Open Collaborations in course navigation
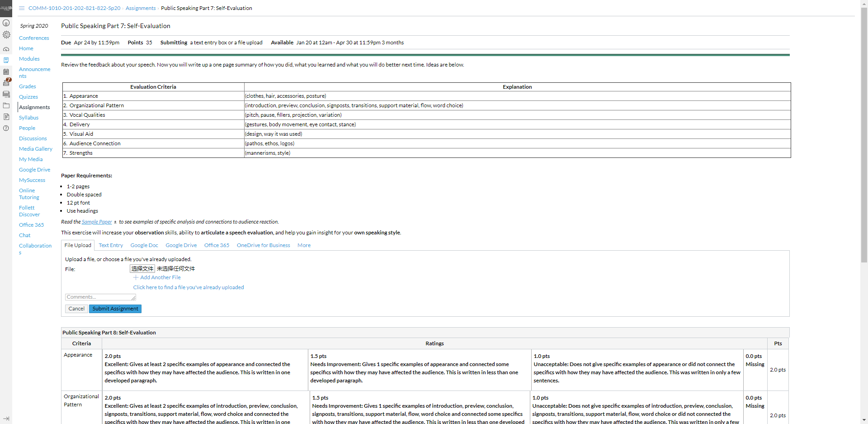This screenshot has height=424, width=868. click(x=35, y=249)
